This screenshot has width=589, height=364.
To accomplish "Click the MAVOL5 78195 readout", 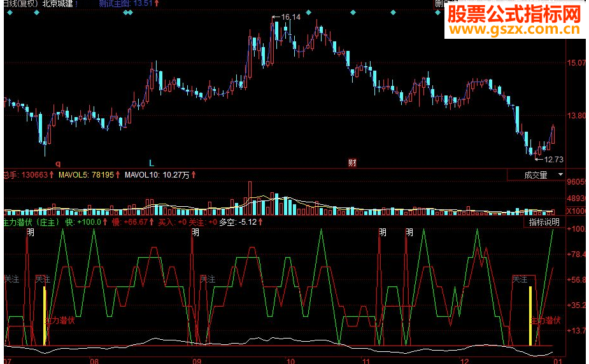I will tap(89, 175).
